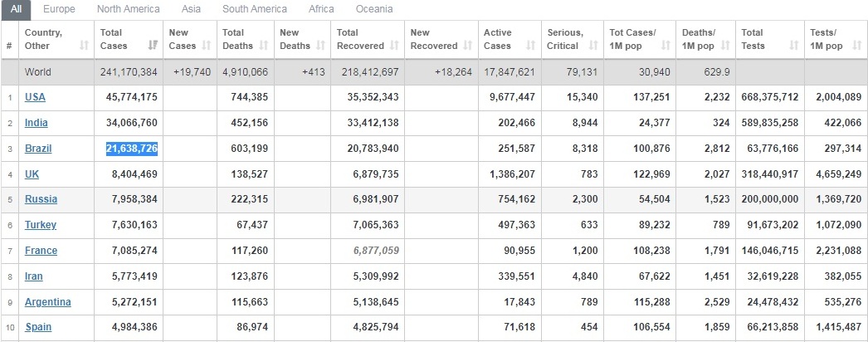Open the UK country link
Image resolution: width=868 pixels, height=342 pixels.
[x=32, y=173]
